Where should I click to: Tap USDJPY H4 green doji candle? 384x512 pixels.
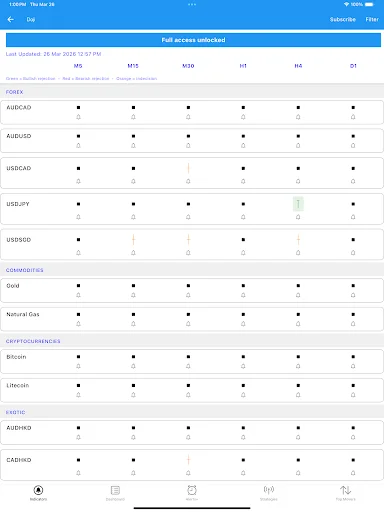(298, 204)
